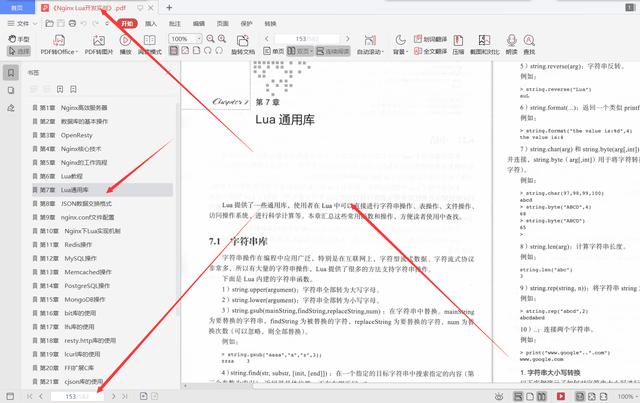This screenshot has width=640, height=403.
Task: Switch to the 批注 ribbon tab
Action: [x=175, y=24]
